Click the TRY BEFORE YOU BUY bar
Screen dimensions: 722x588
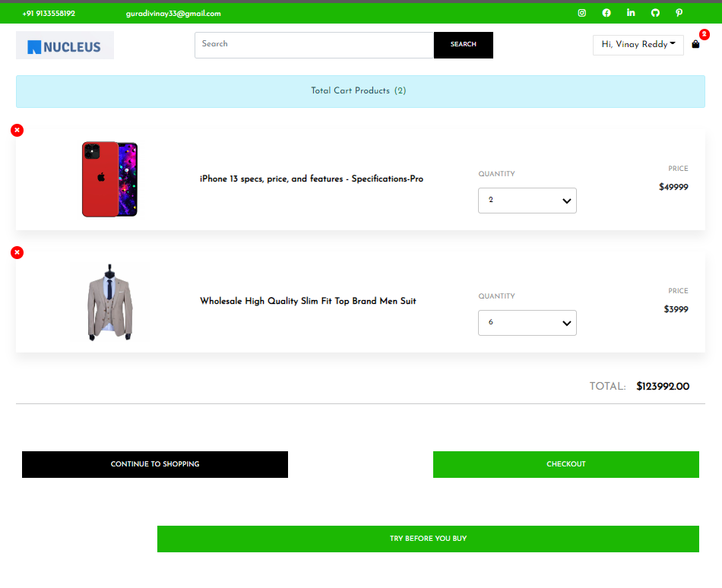(x=428, y=539)
